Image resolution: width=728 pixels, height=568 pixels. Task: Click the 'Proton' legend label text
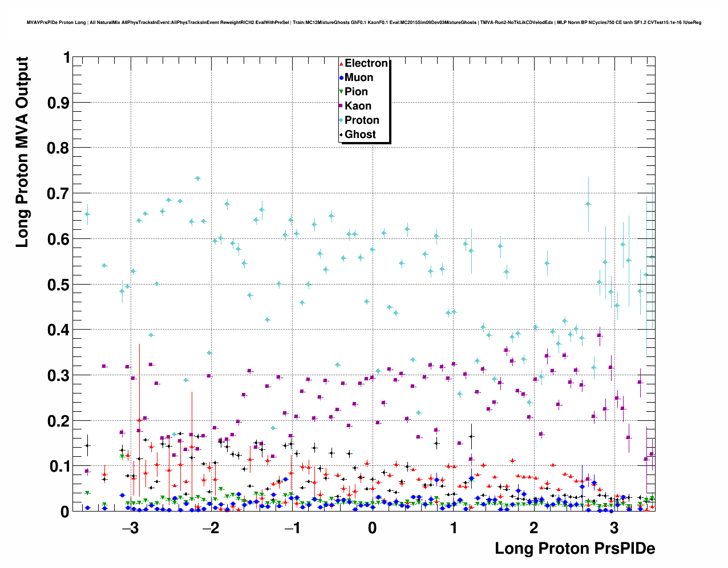(362, 120)
